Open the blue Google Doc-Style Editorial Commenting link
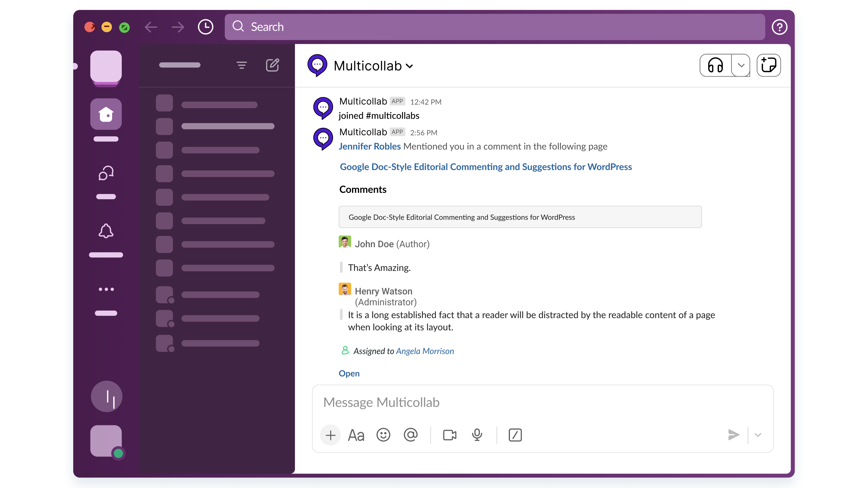This screenshot has height=488, width=868. (x=486, y=167)
